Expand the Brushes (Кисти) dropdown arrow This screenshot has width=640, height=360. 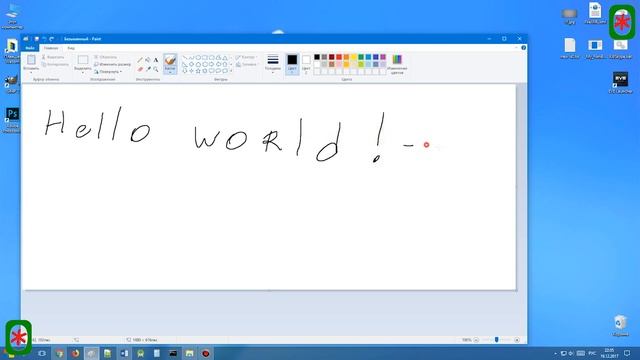[170, 71]
